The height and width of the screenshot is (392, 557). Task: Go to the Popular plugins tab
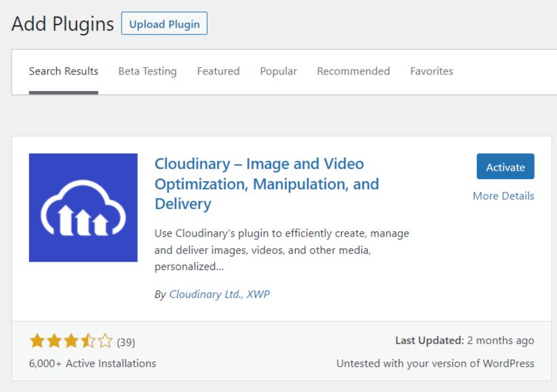coord(278,71)
